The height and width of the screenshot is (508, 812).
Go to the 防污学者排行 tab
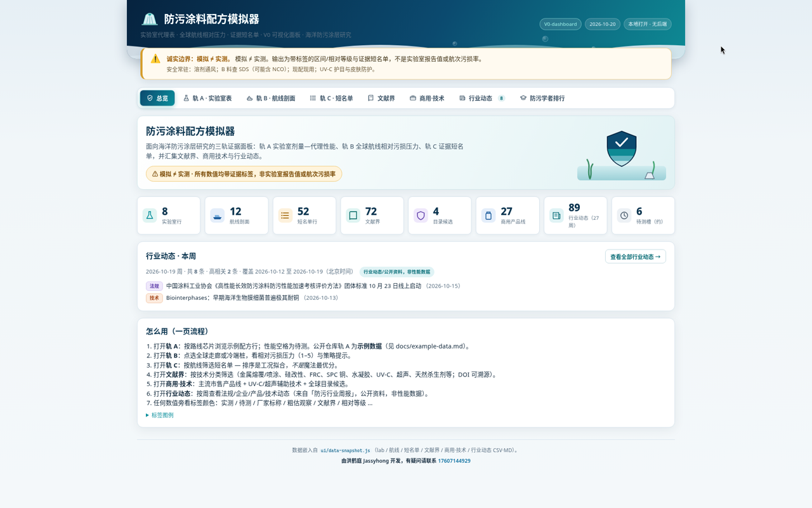542,98
